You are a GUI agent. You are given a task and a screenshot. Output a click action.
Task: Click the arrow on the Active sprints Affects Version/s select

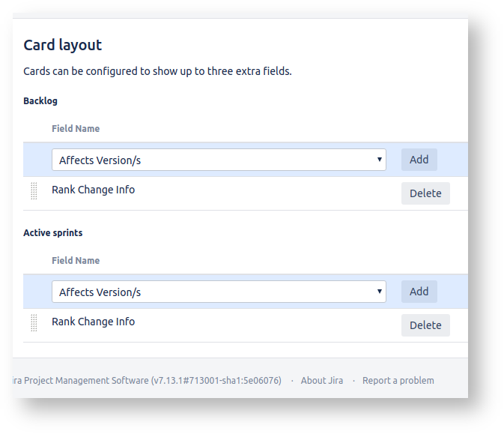tap(380, 292)
